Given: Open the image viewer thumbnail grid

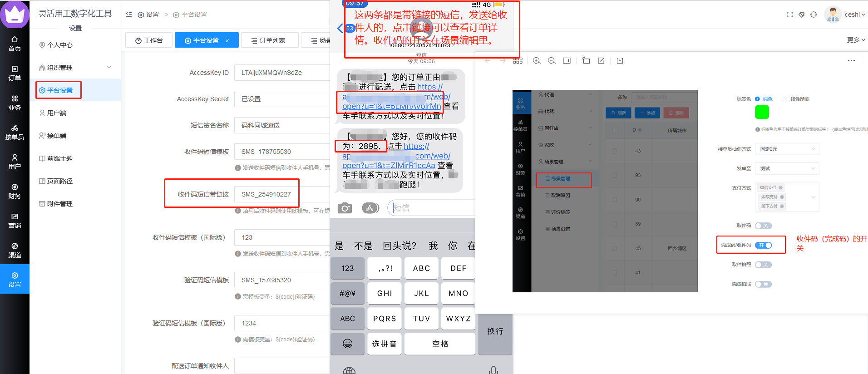Looking at the screenshot, I should (x=518, y=60).
